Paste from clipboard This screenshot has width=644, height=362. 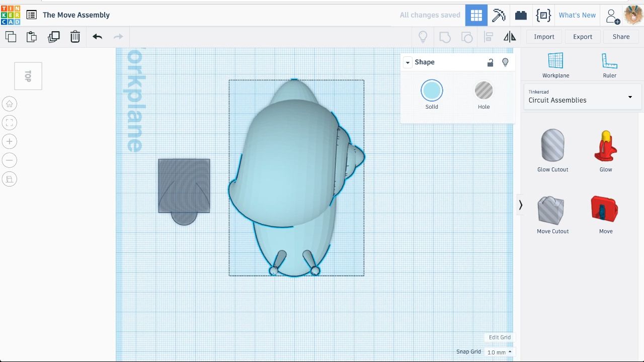pos(32,37)
